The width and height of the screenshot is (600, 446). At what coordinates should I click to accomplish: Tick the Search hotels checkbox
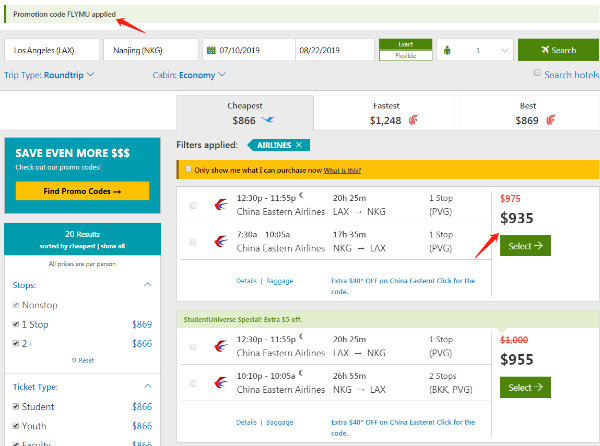tap(537, 73)
